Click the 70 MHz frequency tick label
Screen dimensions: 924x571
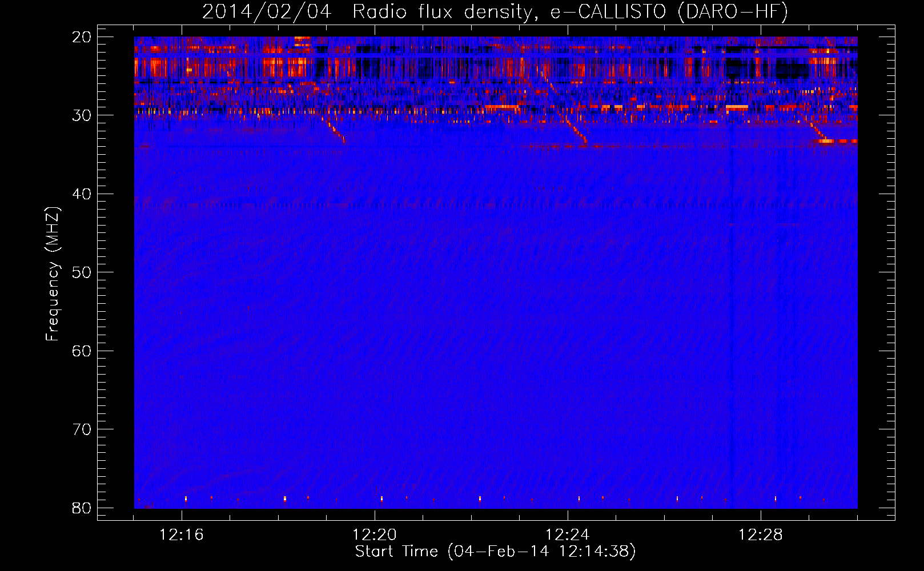82,429
